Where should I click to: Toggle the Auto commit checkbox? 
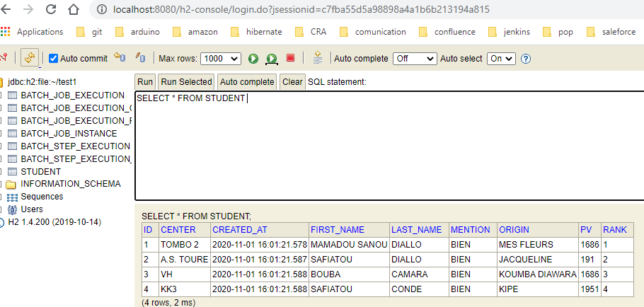tap(53, 58)
